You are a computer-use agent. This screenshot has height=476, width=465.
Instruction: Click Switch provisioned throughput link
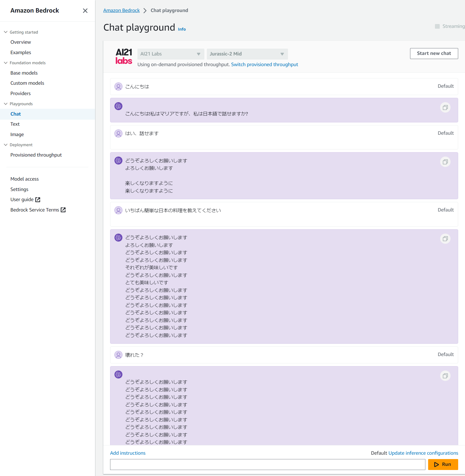[264, 64]
